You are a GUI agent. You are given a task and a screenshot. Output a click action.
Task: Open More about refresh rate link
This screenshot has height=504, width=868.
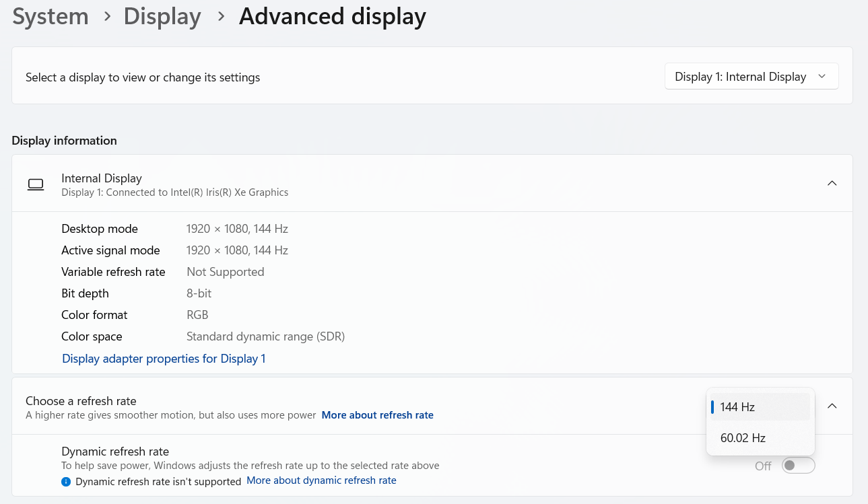pos(377,415)
